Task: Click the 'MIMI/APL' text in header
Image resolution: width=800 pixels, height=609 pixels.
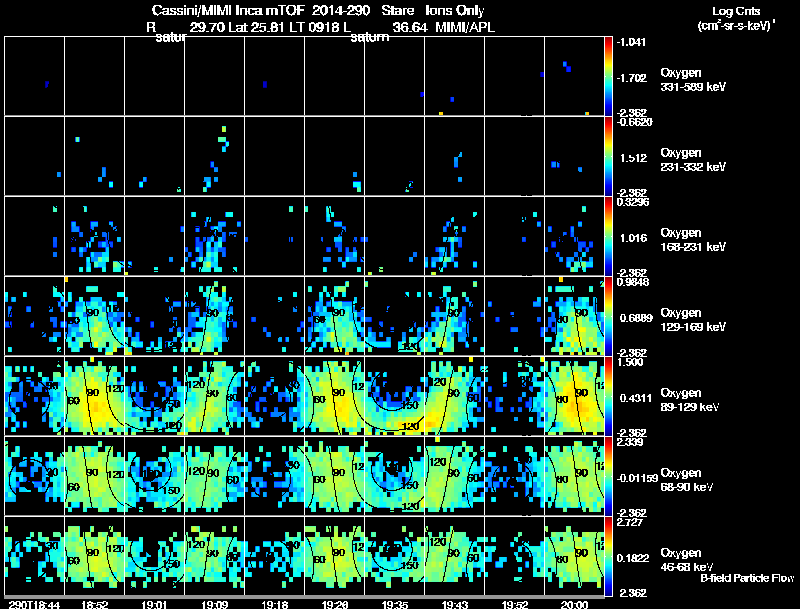Action: click(x=465, y=28)
